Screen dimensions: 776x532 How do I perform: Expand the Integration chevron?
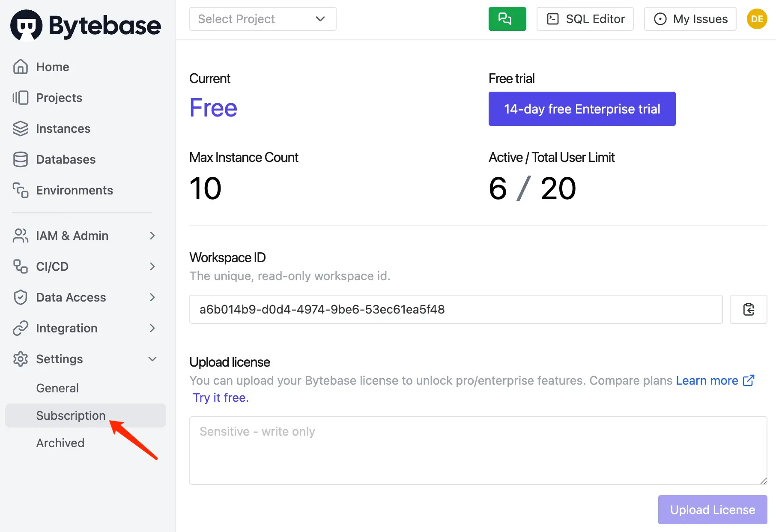[152, 328]
